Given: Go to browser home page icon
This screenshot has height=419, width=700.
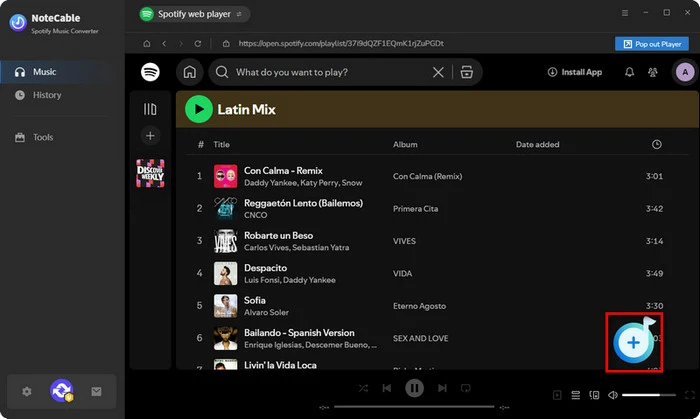Looking at the screenshot, I should [x=146, y=44].
